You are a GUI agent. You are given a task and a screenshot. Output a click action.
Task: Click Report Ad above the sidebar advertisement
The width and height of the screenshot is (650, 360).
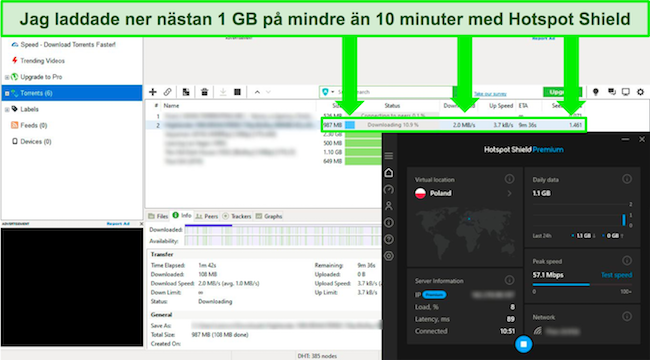pos(118,224)
